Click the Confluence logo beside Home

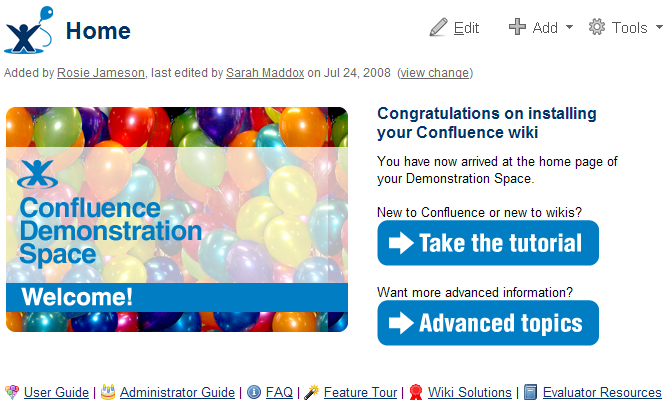click(27, 29)
